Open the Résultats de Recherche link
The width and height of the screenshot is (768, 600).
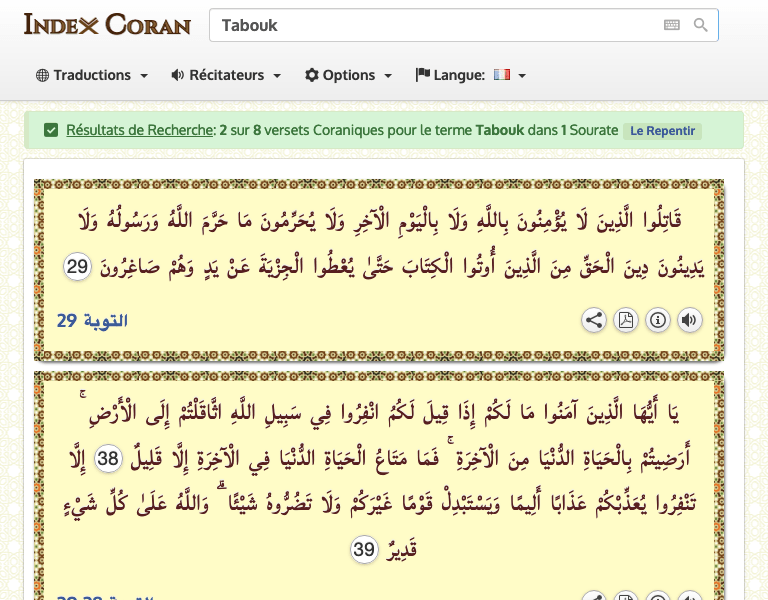click(x=140, y=130)
